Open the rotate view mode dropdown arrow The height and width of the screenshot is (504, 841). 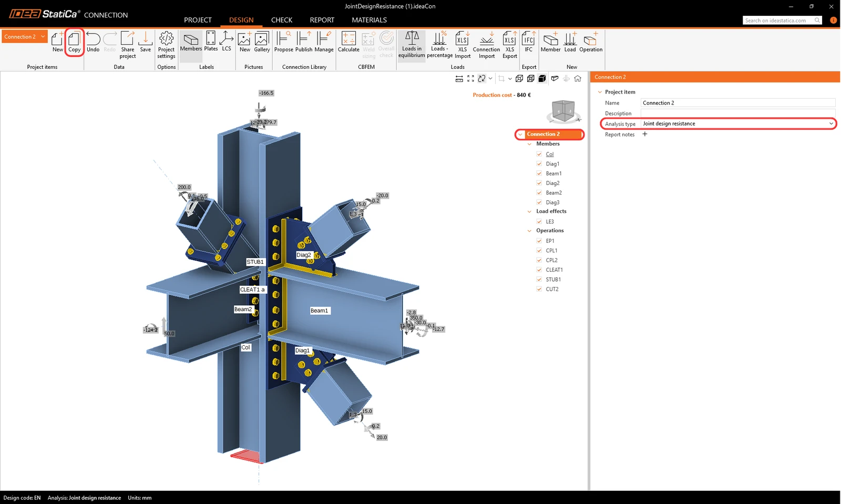pos(490,78)
